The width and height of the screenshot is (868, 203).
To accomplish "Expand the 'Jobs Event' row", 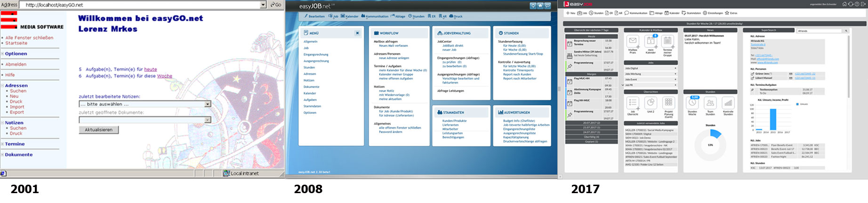I will [x=650, y=80].
